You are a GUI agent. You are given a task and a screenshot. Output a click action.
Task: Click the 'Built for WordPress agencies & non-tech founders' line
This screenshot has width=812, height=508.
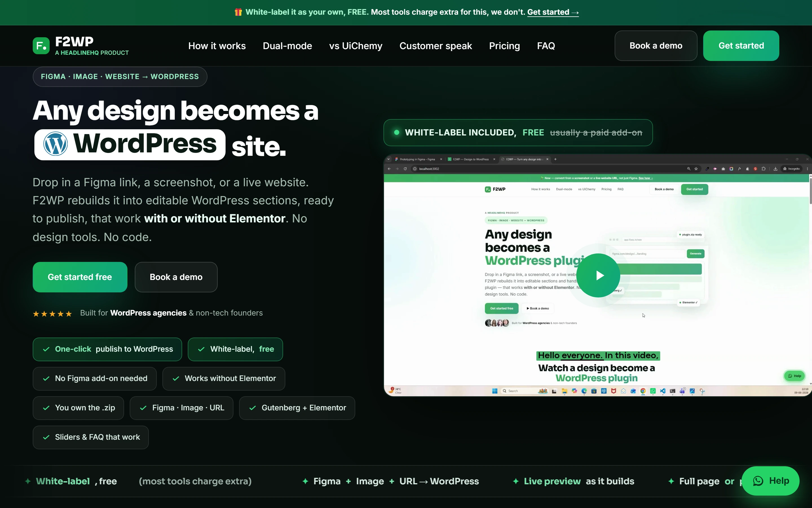(171, 313)
